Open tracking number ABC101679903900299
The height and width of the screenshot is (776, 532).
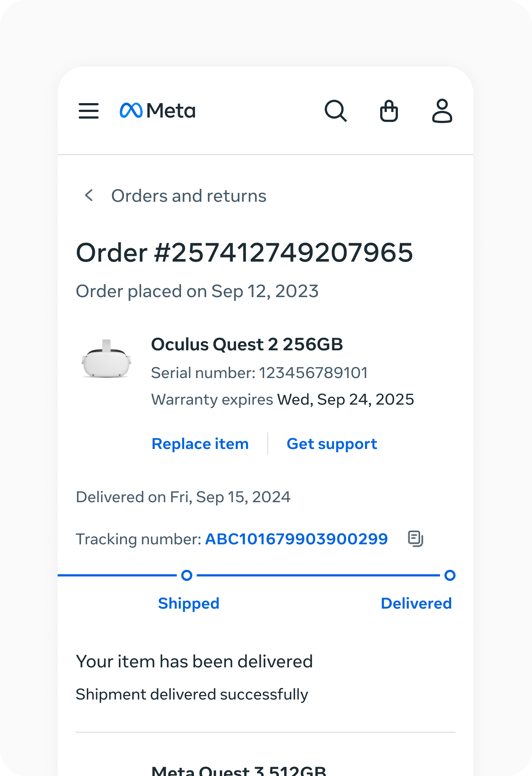(296, 539)
